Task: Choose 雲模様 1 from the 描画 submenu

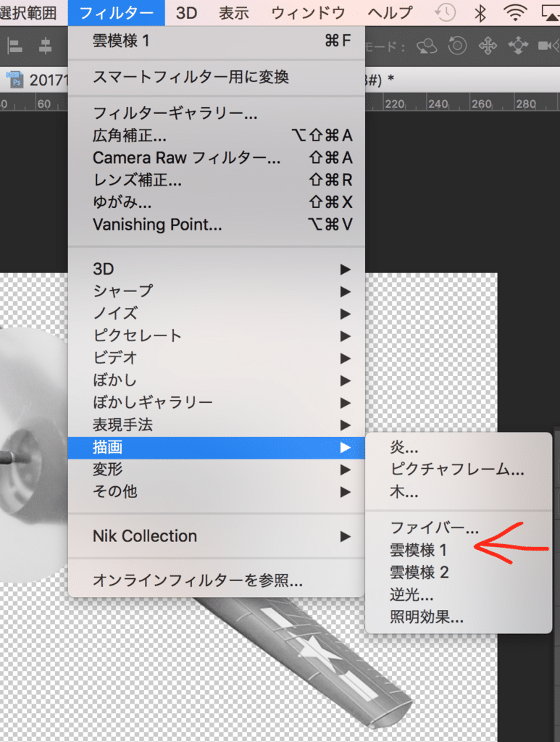Action: [x=419, y=551]
